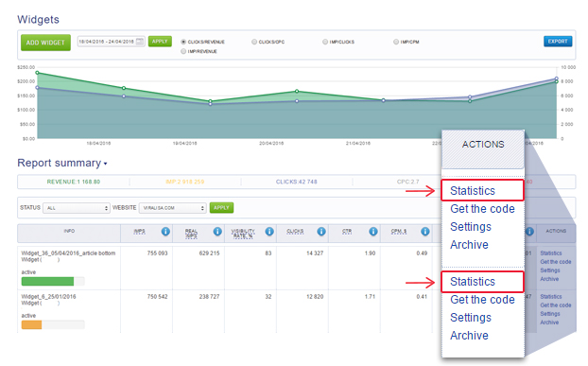Click the Widget_36_05/04/2016_article bottom name
588x366 pixels.
[68, 253]
